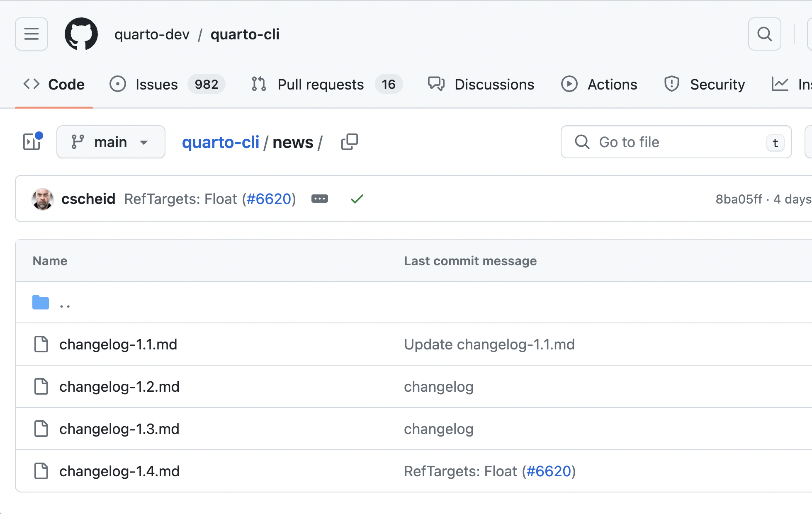
Task: Click the GitHub Octocat logo
Action: [x=81, y=34]
